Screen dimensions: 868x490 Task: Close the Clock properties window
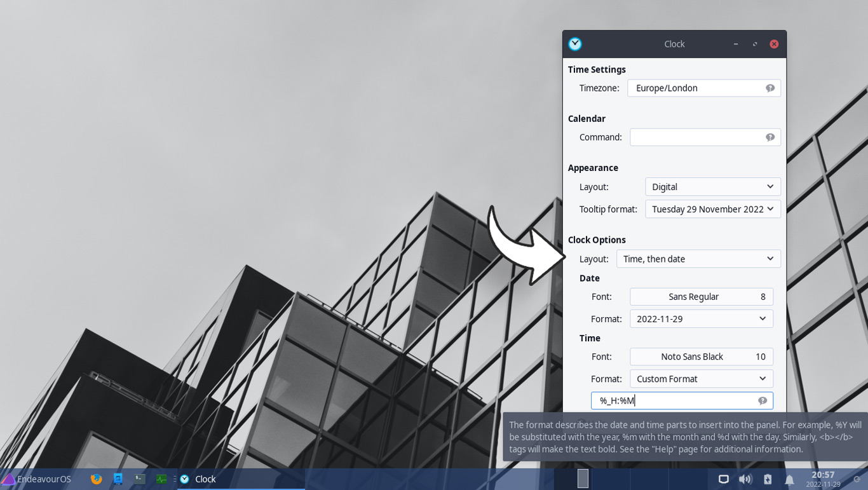(x=774, y=44)
